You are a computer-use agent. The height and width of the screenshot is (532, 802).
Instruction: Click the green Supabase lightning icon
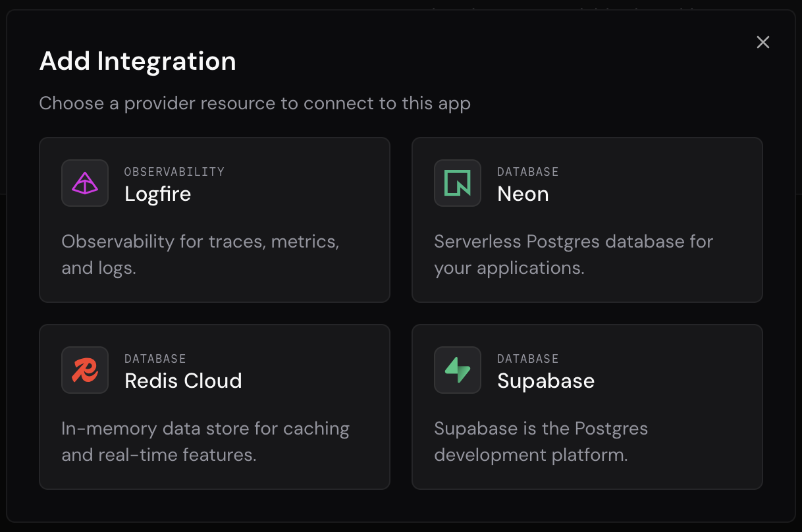(x=458, y=370)
